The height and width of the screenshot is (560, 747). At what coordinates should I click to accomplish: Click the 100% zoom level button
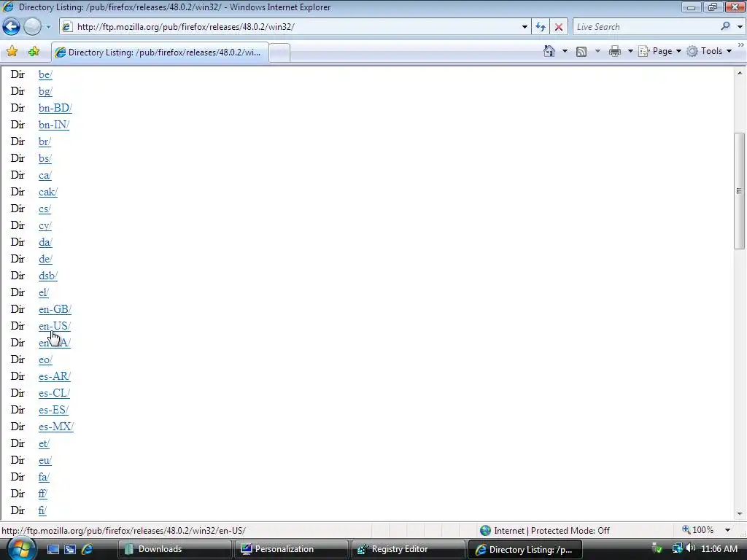point(698,530)
